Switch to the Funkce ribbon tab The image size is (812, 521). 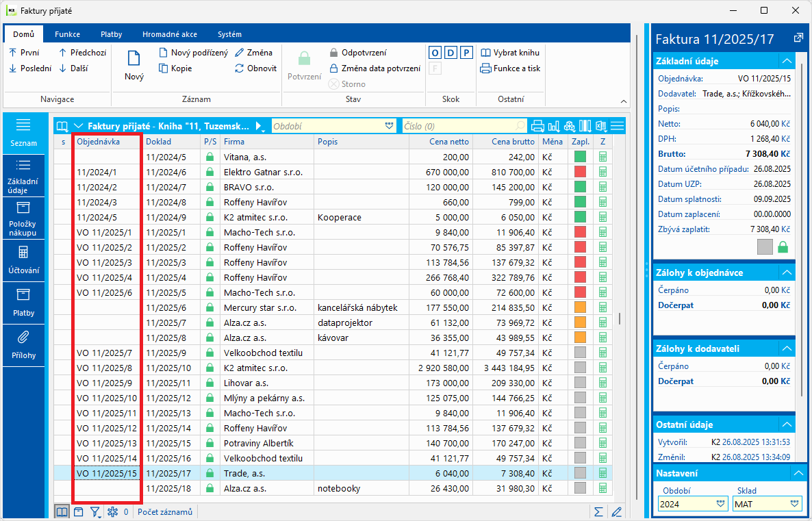point(67,34)
